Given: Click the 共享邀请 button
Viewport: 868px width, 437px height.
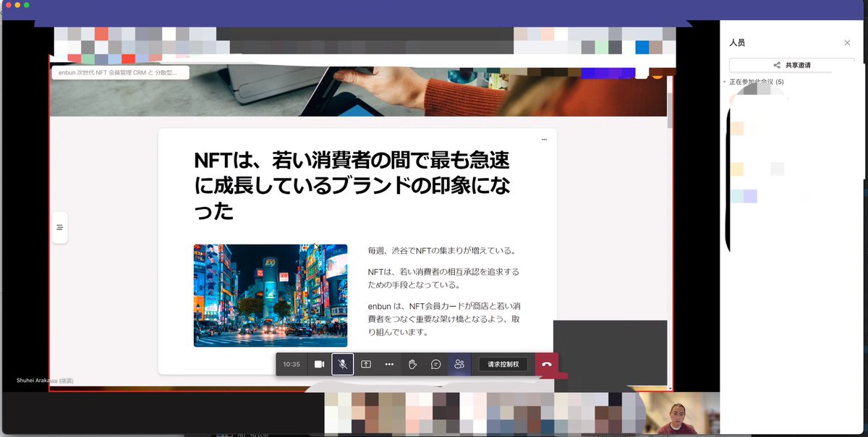Looking at the screenshot, I should [792, 65].
